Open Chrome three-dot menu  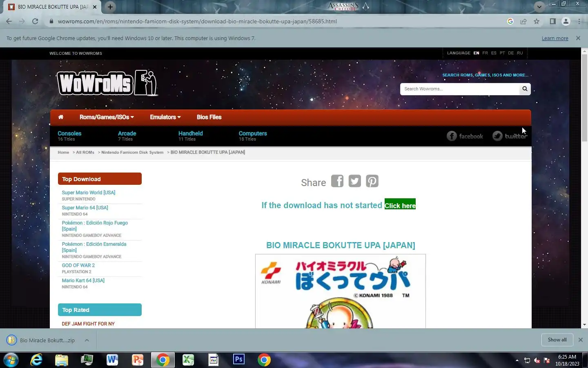point(579,21)
